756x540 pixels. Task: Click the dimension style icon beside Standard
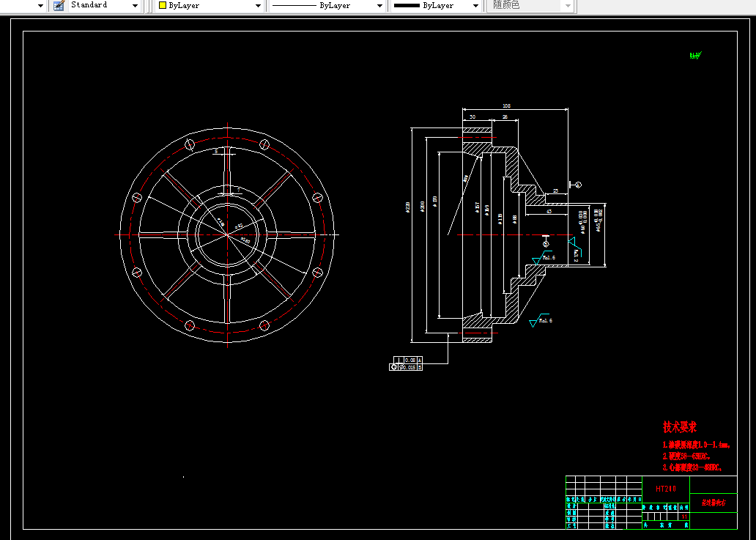click(59, 5)
